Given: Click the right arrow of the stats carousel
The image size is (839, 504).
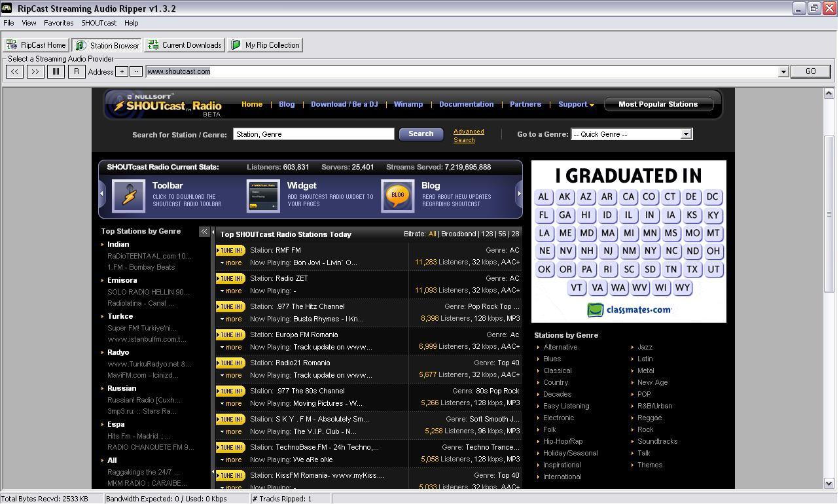Looking at the screenshot, I should pos(519,194).
